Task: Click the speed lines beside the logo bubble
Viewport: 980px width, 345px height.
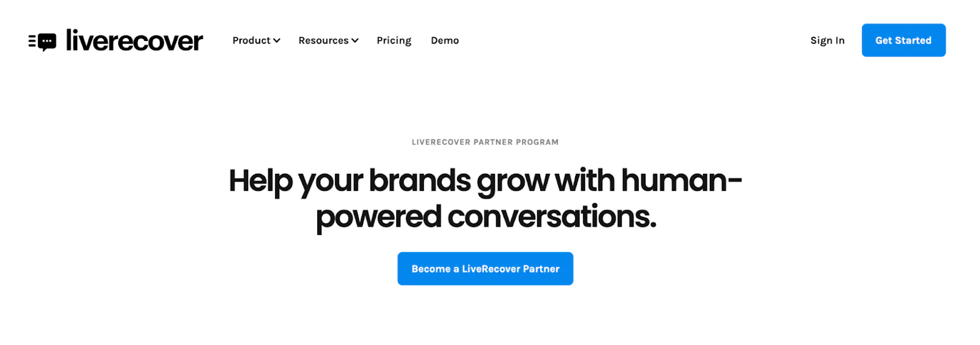Action: [x=32, y=41]
